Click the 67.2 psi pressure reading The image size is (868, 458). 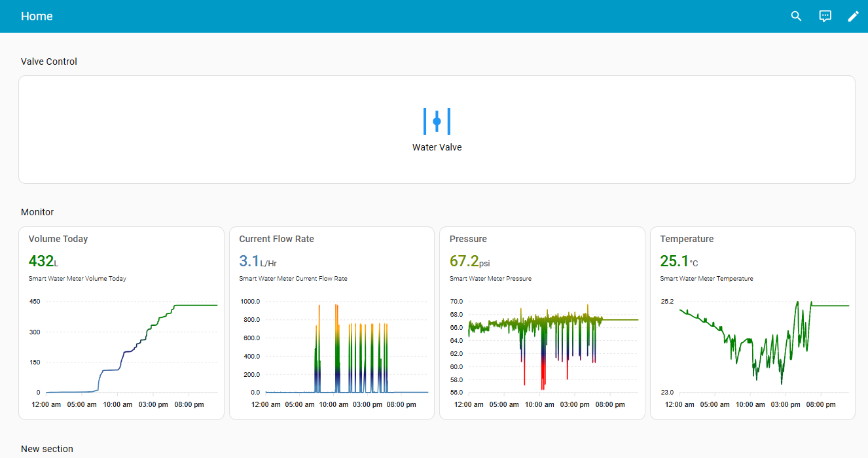[469, 262]
